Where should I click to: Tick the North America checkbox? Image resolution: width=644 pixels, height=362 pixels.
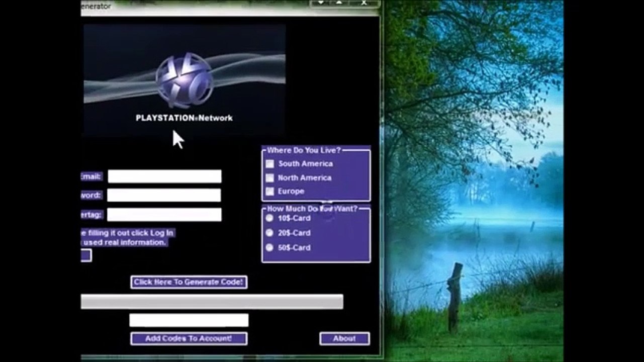(x=270, y=177)
